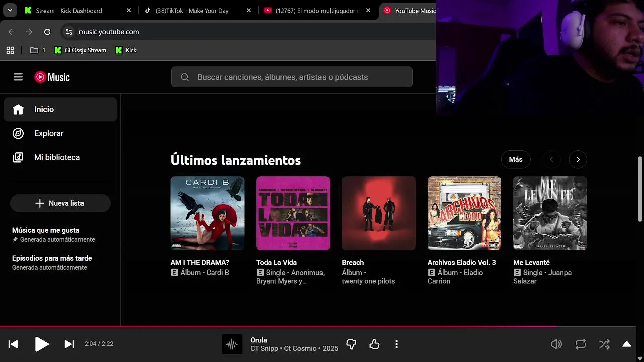Go forward in browser history

point(29,32)
